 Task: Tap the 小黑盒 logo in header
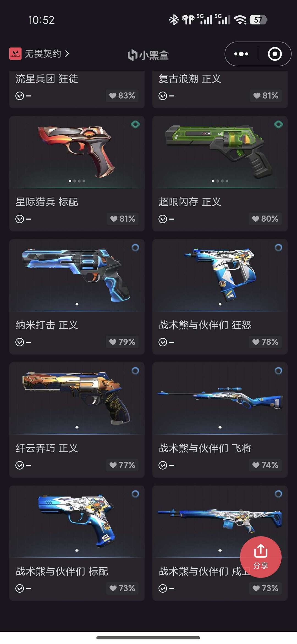coord(148,55)
